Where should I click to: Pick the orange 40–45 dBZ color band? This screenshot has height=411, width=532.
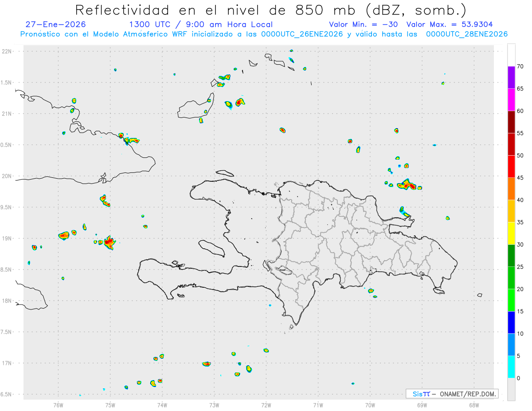[511, 189]
